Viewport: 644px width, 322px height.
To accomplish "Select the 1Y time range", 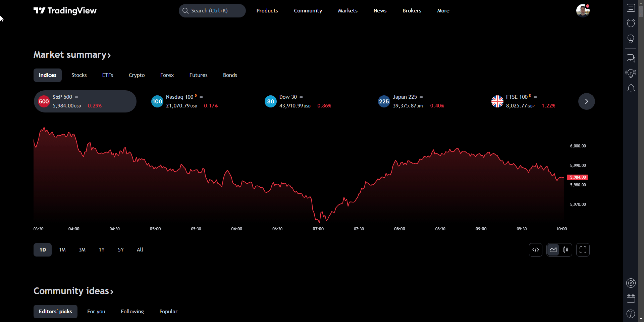I will [x=102, y=250].
